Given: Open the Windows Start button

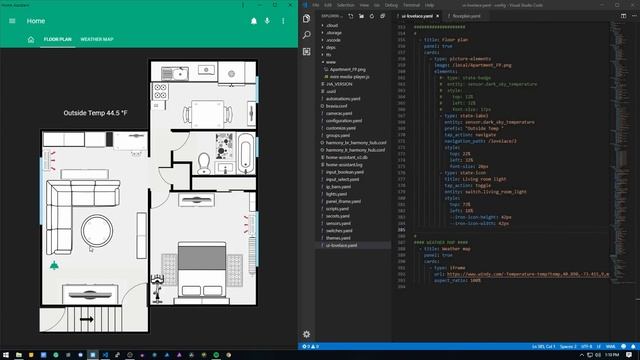Looking at the screenshot, I should (x=6, y=355).
